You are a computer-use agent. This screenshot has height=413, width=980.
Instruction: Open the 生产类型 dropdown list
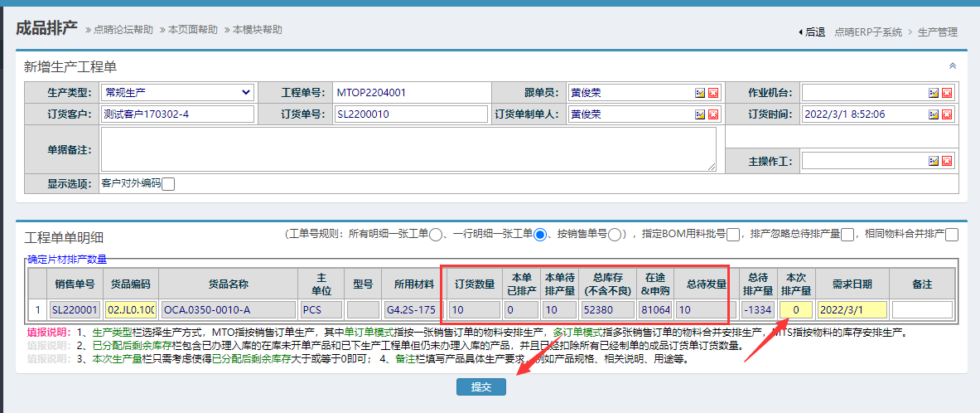point(177,92)
